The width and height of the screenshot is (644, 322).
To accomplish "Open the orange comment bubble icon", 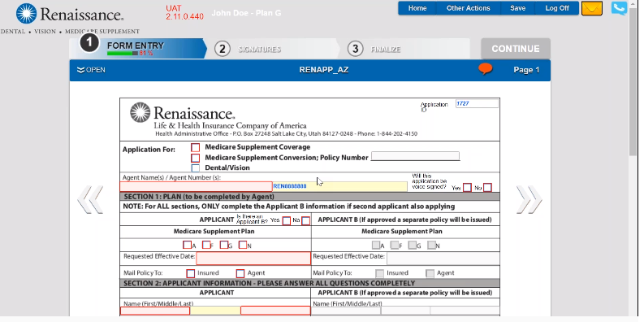I will [x=486, y=68].
